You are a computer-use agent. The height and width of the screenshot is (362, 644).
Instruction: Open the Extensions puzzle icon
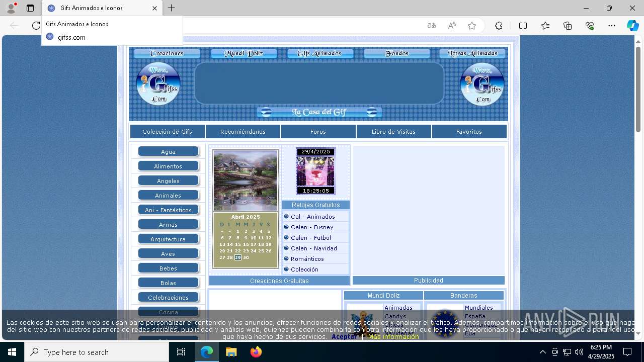pyautogui.click(x=499, y=26)
